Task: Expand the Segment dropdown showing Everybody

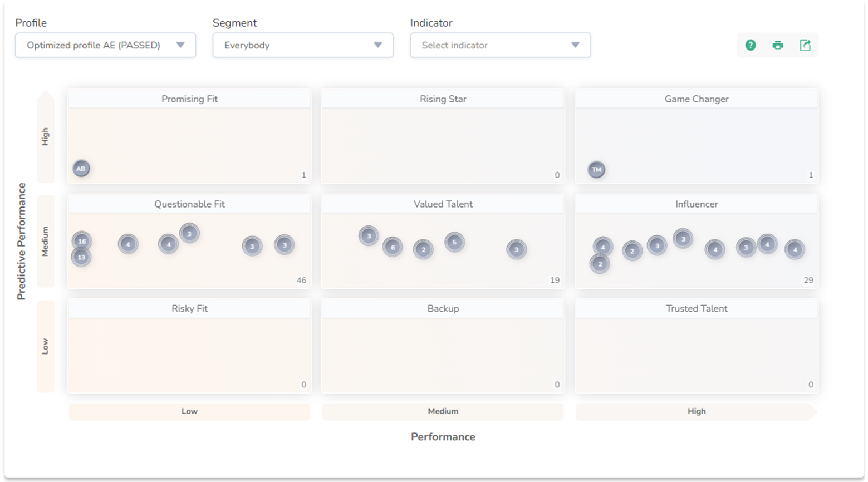Action: (302, 45)
